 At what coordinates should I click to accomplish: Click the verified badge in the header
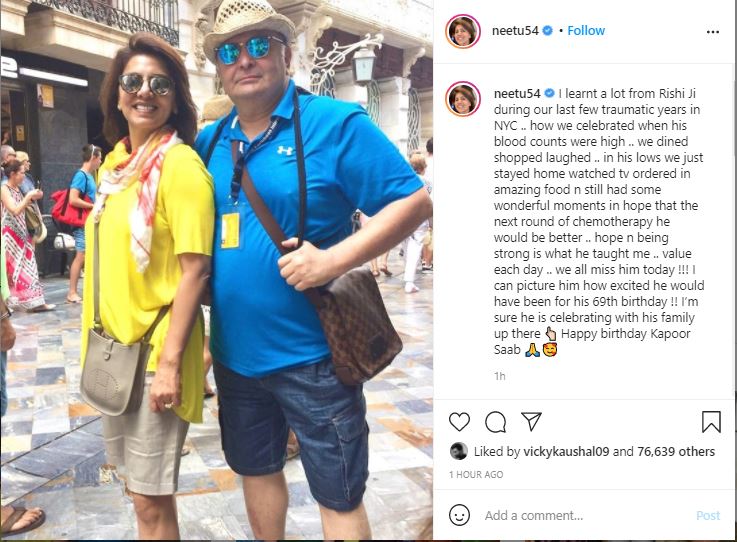point(547,31)
